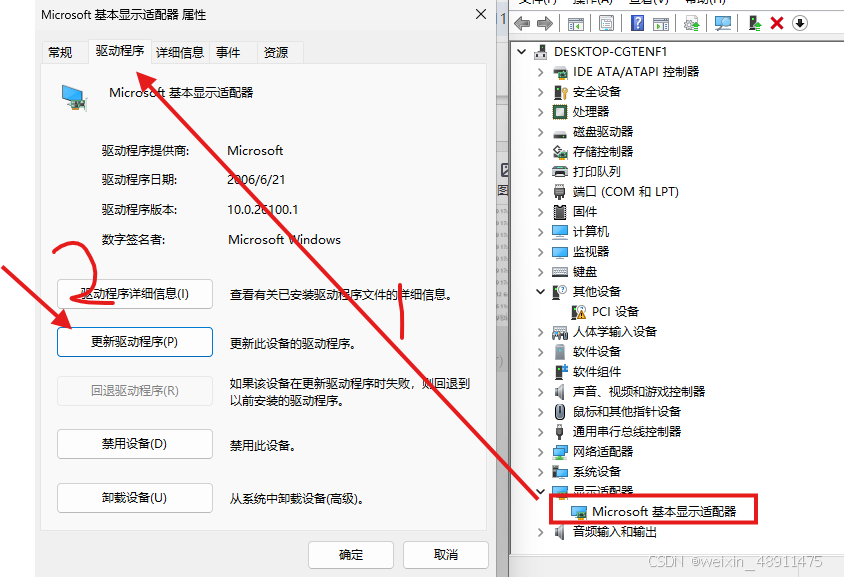This screenshot has height=577, width=844.
Task: Click the 磁盘驱动器 drive icon
Action: [560, 132]
